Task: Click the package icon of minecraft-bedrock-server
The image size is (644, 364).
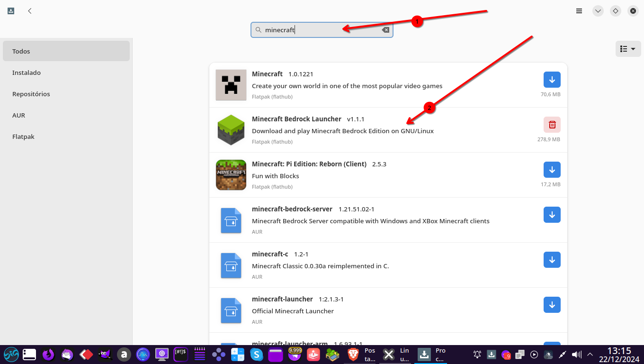Action: click(231, 220)
